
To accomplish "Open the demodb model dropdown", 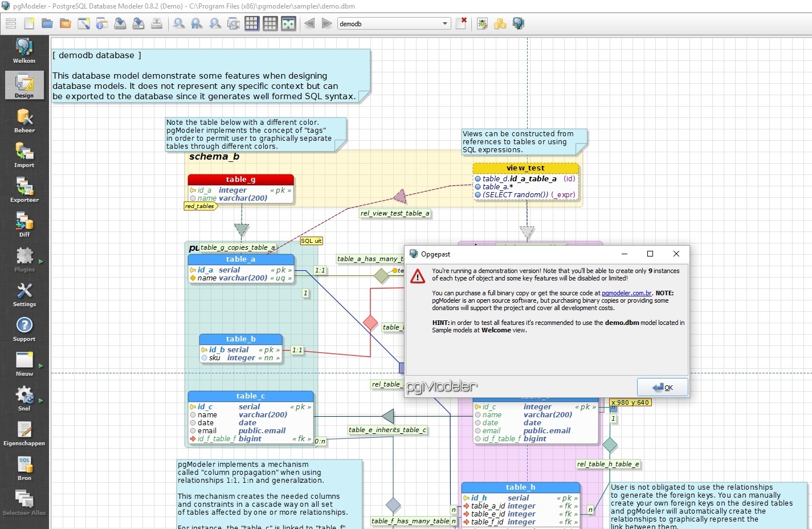I will tap(394, 23).
